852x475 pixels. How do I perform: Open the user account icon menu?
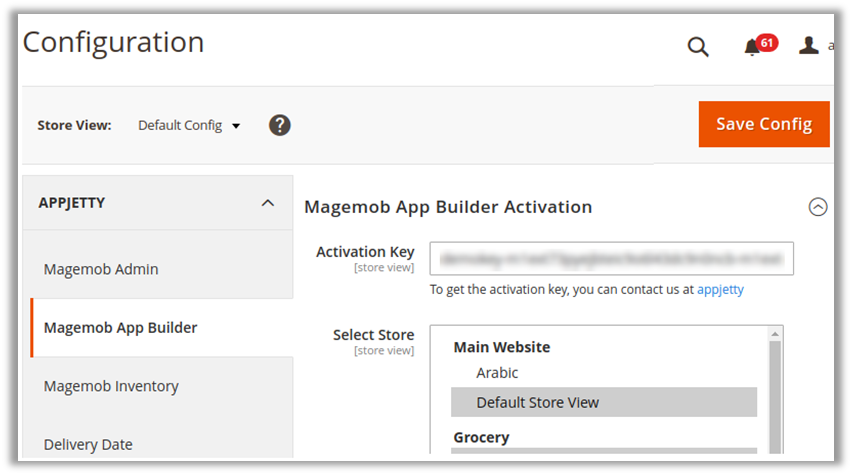809,46
